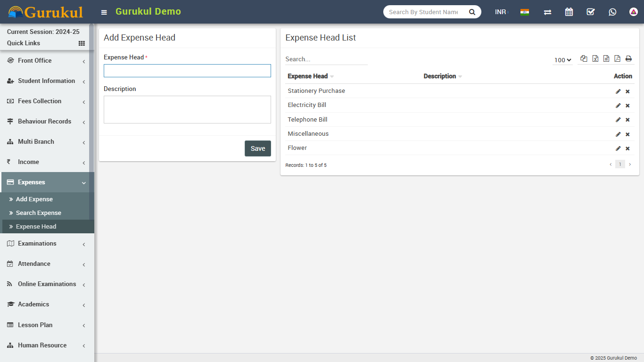
Task: Click the Indian flag language icon
Action: pos(524,12)
